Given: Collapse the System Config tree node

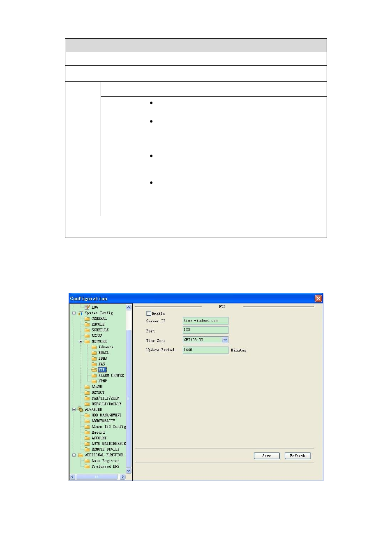Looking at the screenshot, I should [x=74, y=313].
